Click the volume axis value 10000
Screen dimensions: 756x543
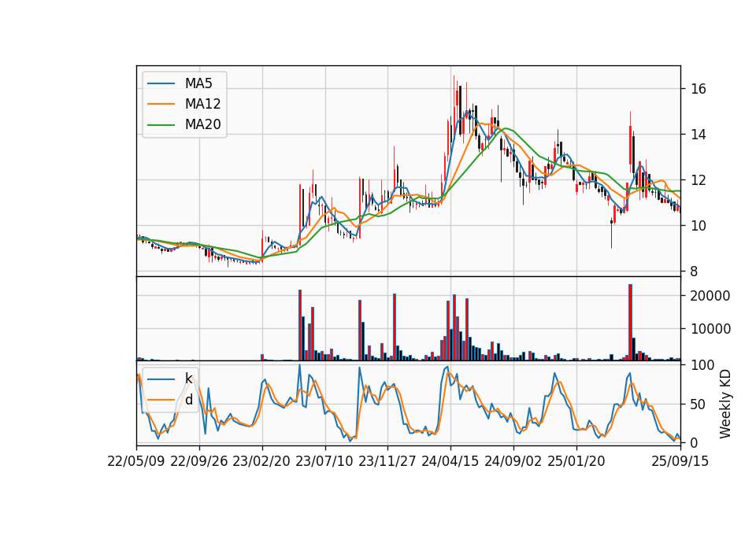[x=710, y=329]
